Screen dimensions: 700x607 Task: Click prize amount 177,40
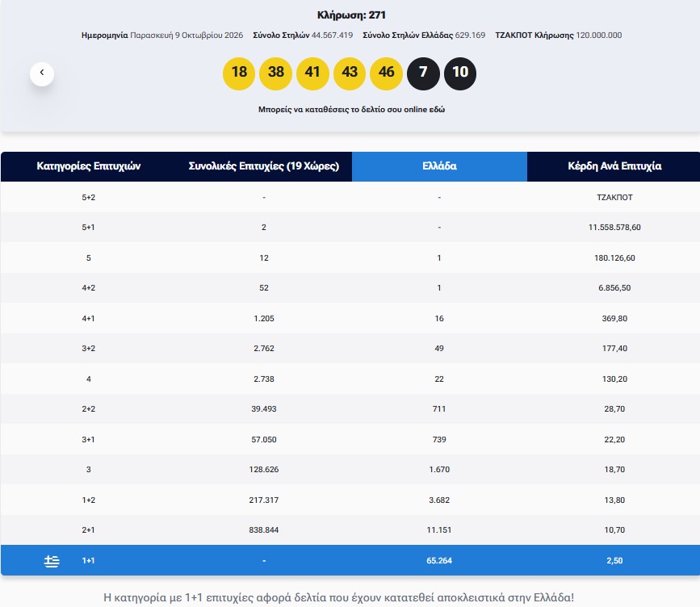coord(614,349)
